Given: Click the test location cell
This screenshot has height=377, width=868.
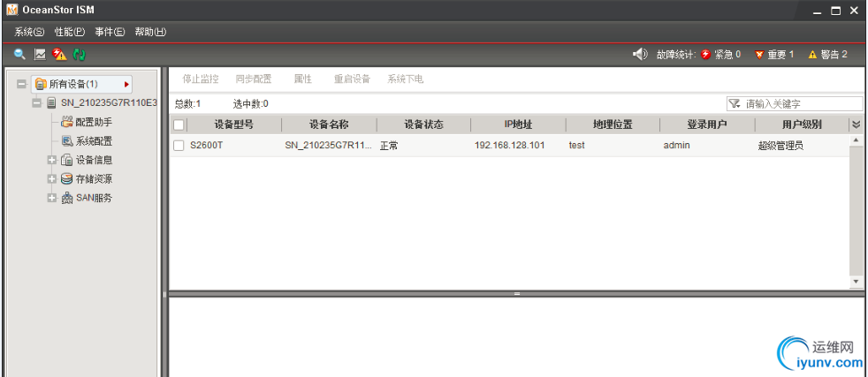Looking at the screenshot, I should coord(577,146).
